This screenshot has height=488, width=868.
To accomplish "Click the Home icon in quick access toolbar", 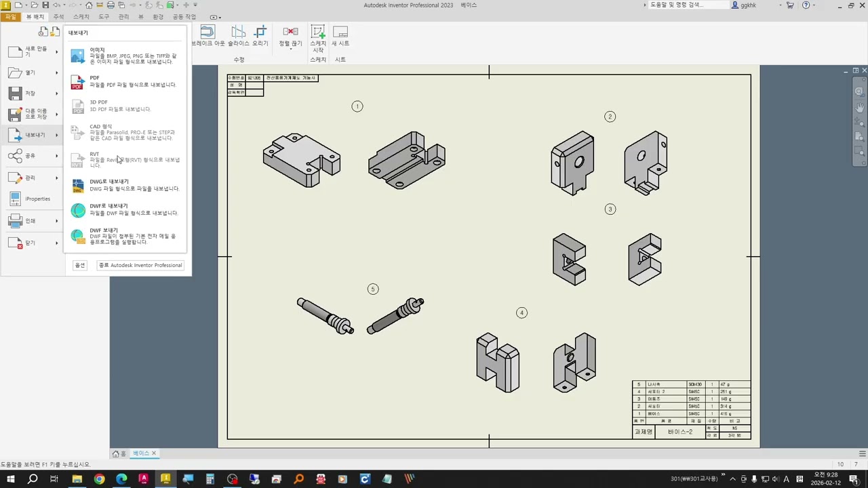I will (x=89, y=5).
